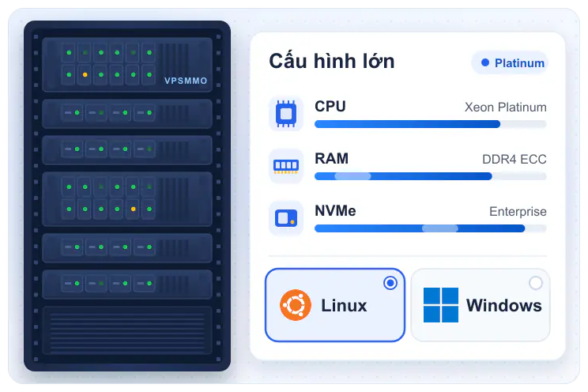The image size is (588, 392).
Task: Choose the Windows operating system card
Action: pyautogui.click(x=481, y=305)
